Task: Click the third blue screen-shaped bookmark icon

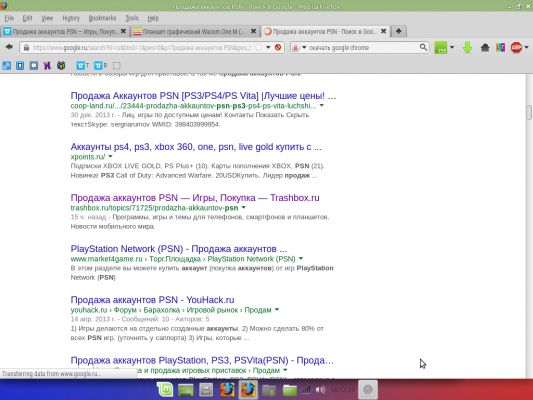Action: tap(34, 65)
